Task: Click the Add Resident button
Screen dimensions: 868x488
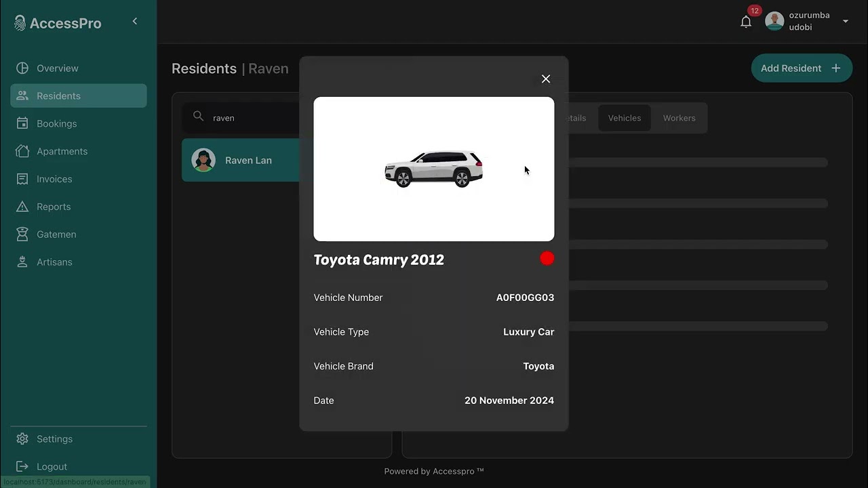Action: pyautogui.click(x=802, y=68)
